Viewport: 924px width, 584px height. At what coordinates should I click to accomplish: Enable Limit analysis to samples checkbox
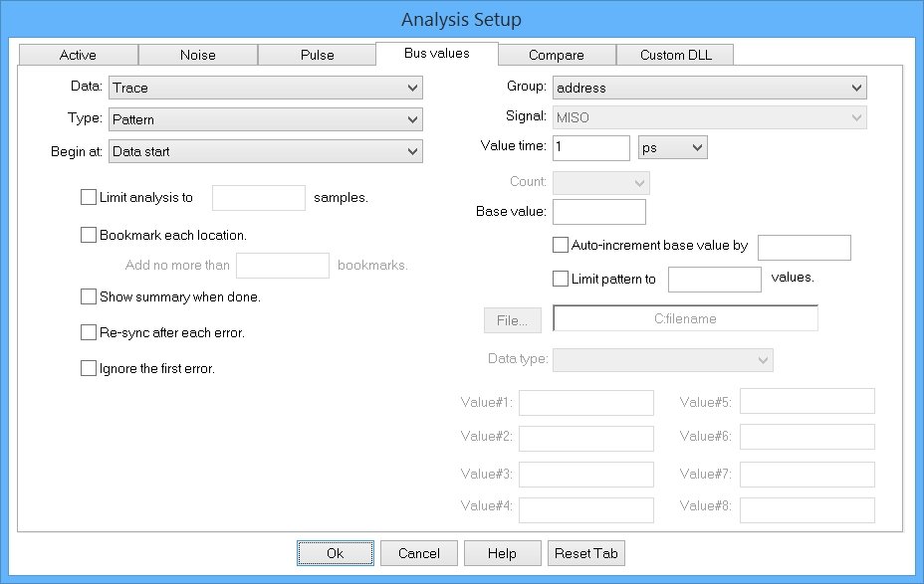pyautogui.click(x=89, y=197)
